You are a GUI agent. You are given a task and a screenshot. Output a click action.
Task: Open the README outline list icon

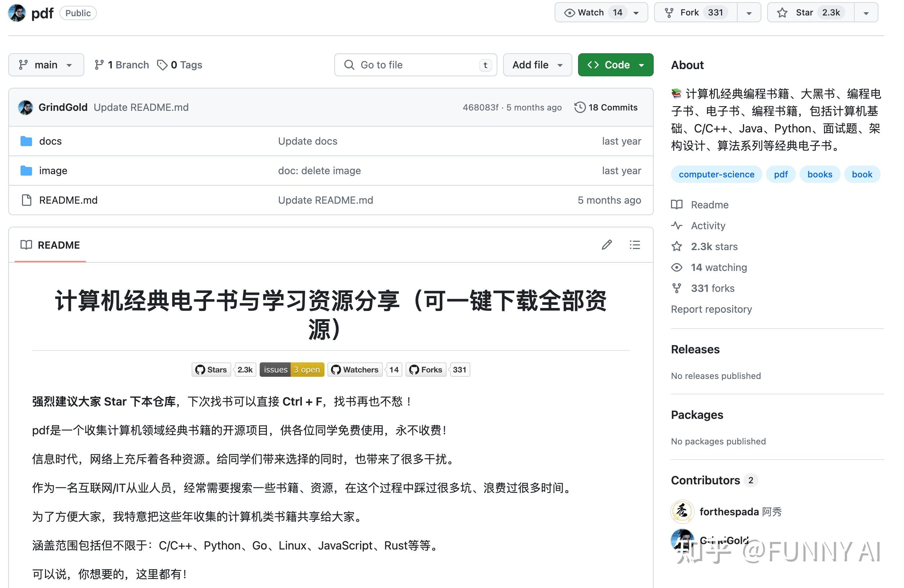click(x=635, y=245)
